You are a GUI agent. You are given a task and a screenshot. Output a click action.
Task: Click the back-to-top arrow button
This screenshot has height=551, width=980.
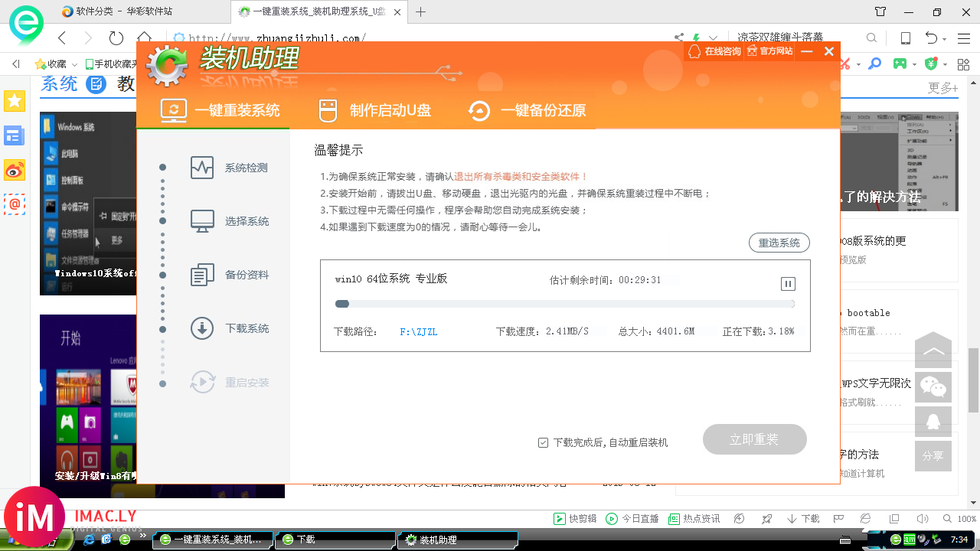coord(933,350)
